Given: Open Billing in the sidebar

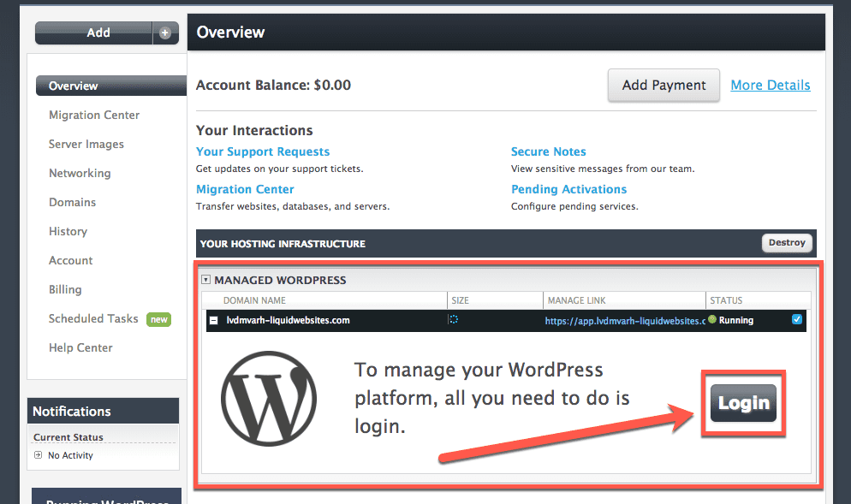Looking at the screenshot, I should point(65,290).
